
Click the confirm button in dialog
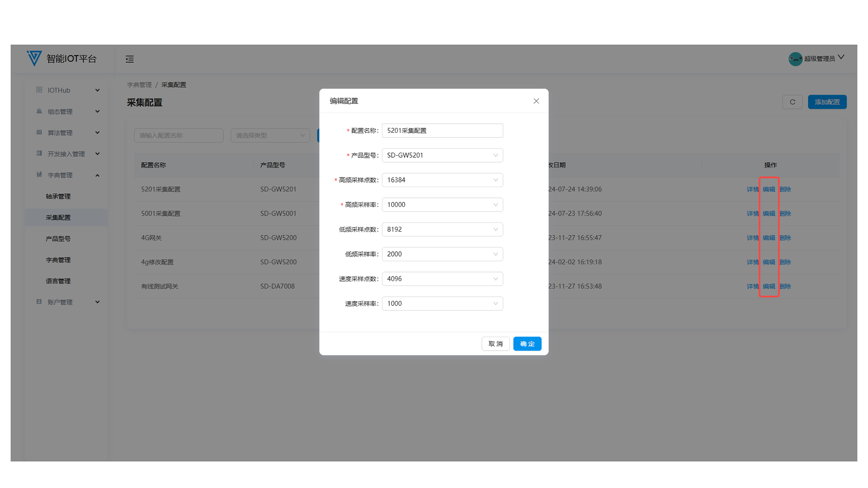click(527, 344)
